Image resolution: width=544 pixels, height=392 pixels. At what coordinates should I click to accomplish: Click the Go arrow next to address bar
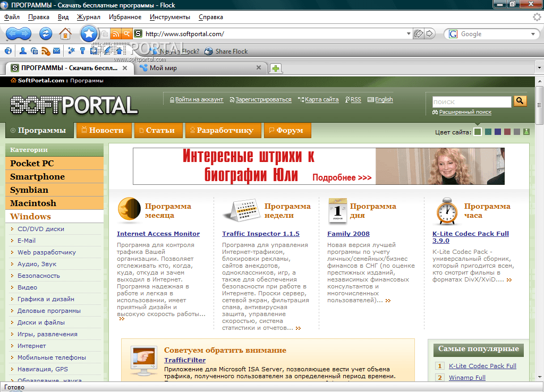tap(430, 33)
